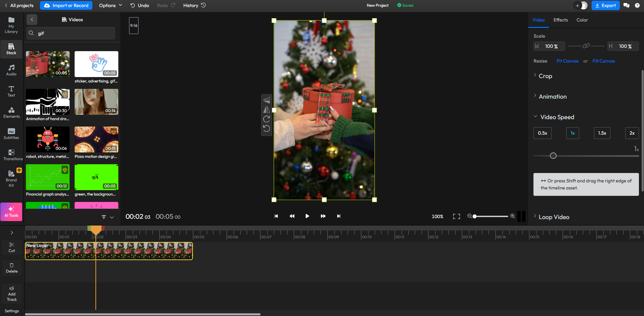Select the robot stock video thumbnail
The height and width of the screenshot is (316, 644).
pyautogui.click(x=48, y=139)
